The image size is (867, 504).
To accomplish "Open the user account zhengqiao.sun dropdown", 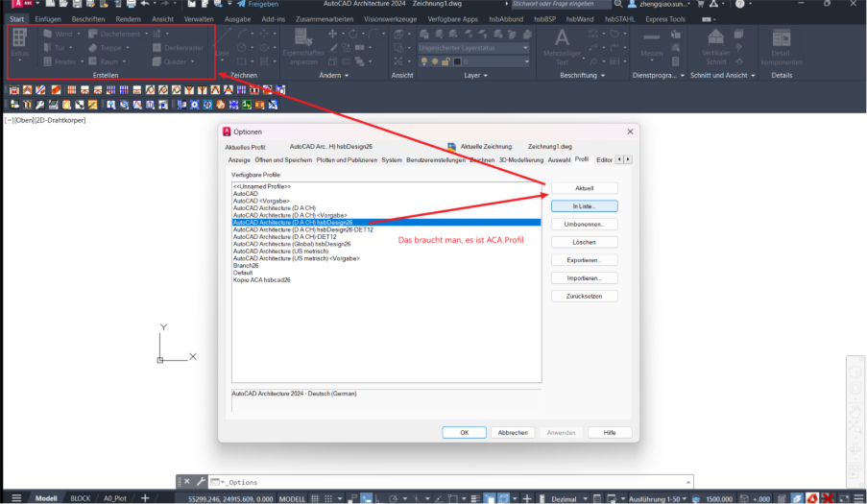I will 664,4.
